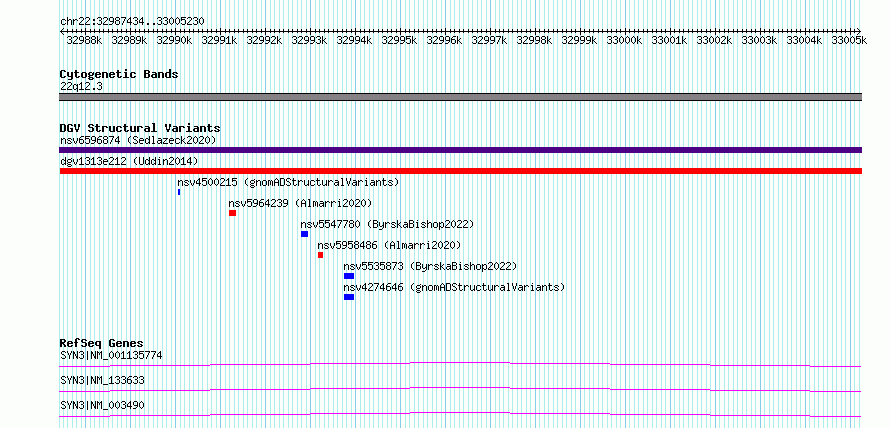
Task: Open the nsv5964239 (Almarri2020) label
Action: coord(300,203)
